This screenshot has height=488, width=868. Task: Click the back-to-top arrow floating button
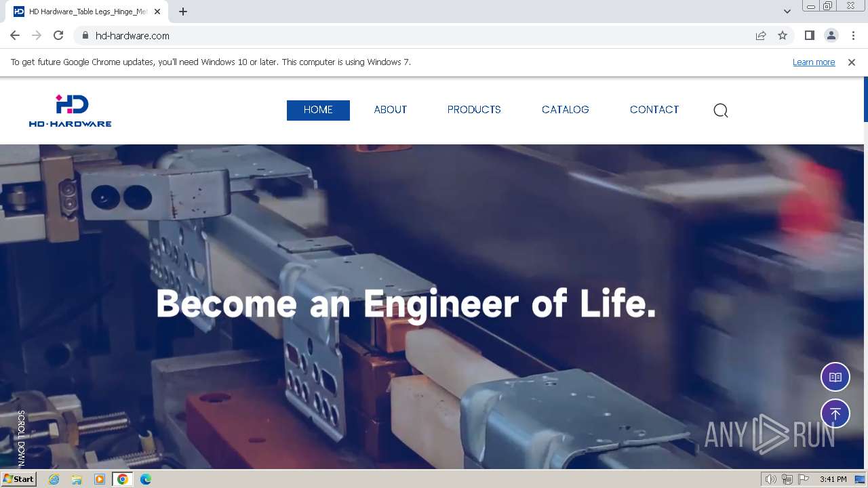[x=835, y=413]
